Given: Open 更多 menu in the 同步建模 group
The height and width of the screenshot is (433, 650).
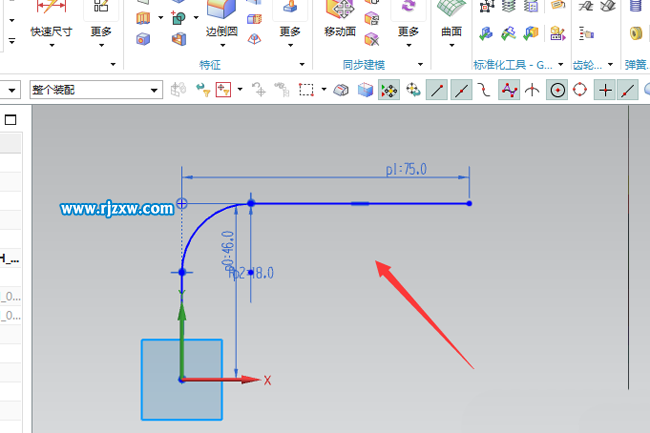Looking at the screenshot, I should [408, 35].
